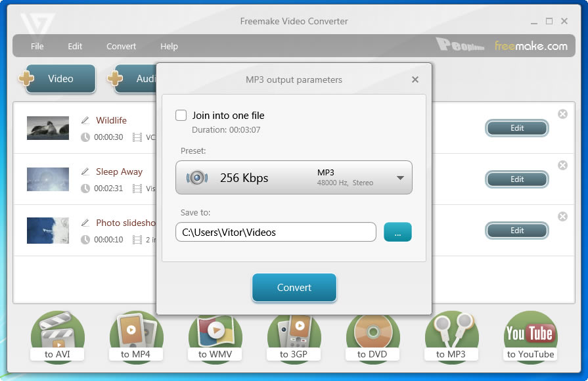Browse for save folder with ... button
The height and width of the screenshot is (381, 588).
click(398, 232)
